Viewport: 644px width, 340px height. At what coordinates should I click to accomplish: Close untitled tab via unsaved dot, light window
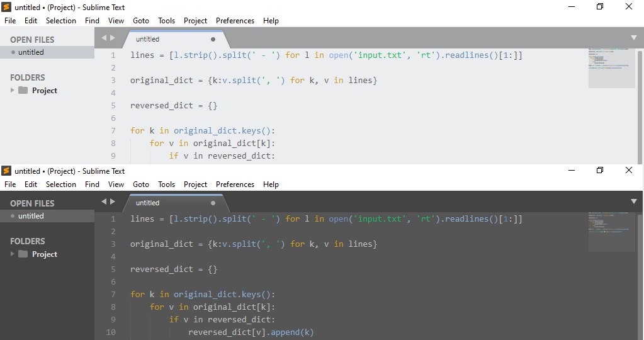(x=213, y=40)
